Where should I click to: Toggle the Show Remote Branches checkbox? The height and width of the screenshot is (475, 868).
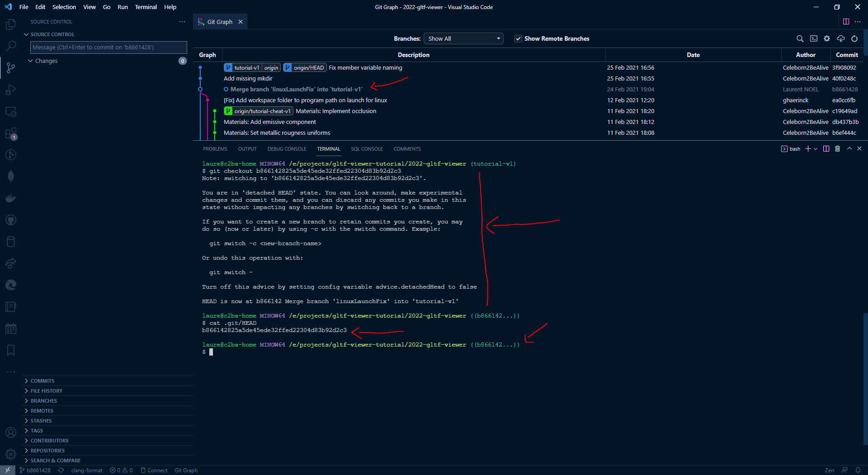[518, 39]
